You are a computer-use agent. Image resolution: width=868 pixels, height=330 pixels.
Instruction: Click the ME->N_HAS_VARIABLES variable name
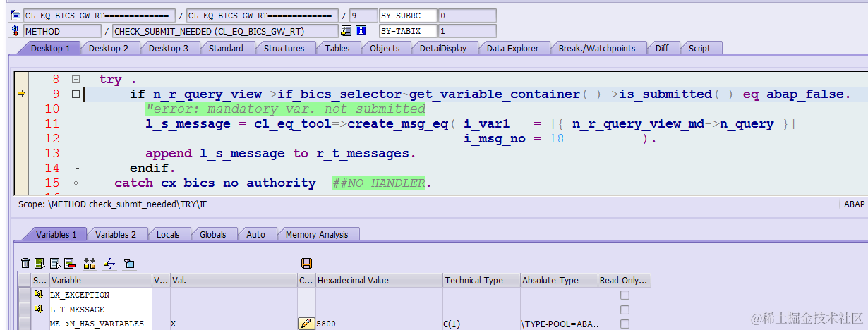click(x=100, y=324)
